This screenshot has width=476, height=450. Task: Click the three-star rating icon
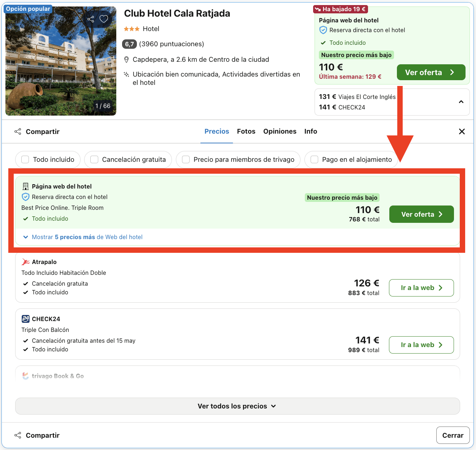pos(131,29)
